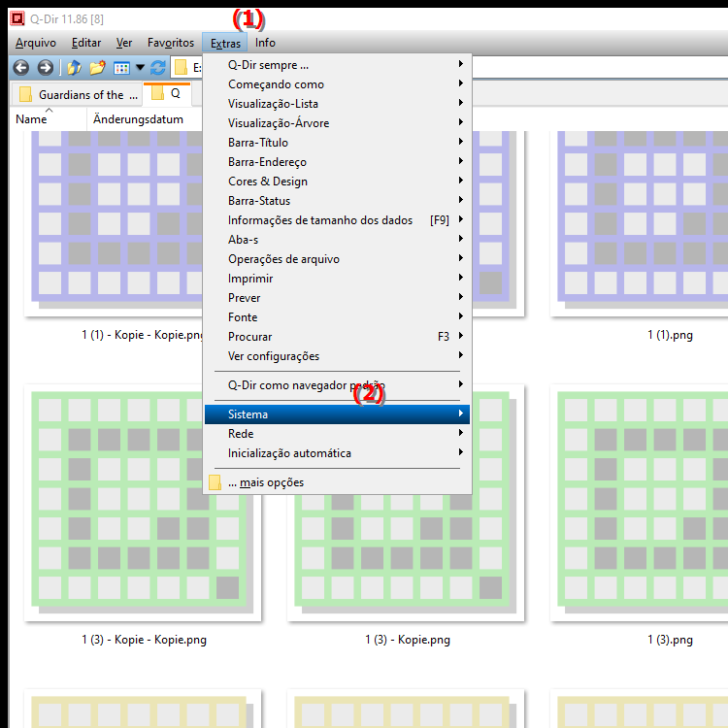728x728 pixels.
Task: Open the Editar menu
Action: coord(86,43)
